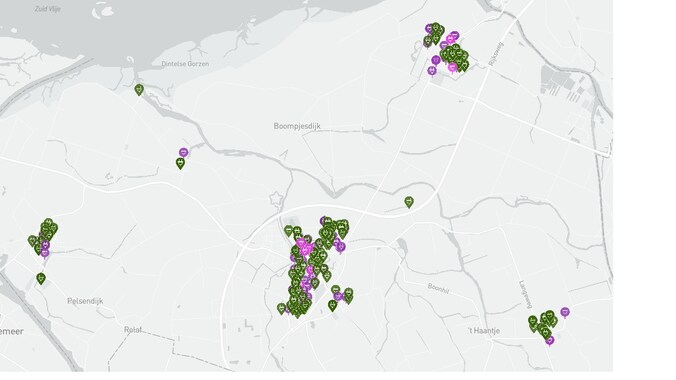This screenshot has width=676, height=380.
Task: Select the leftmost green marker of the western cluster
Action: [32, 240]
